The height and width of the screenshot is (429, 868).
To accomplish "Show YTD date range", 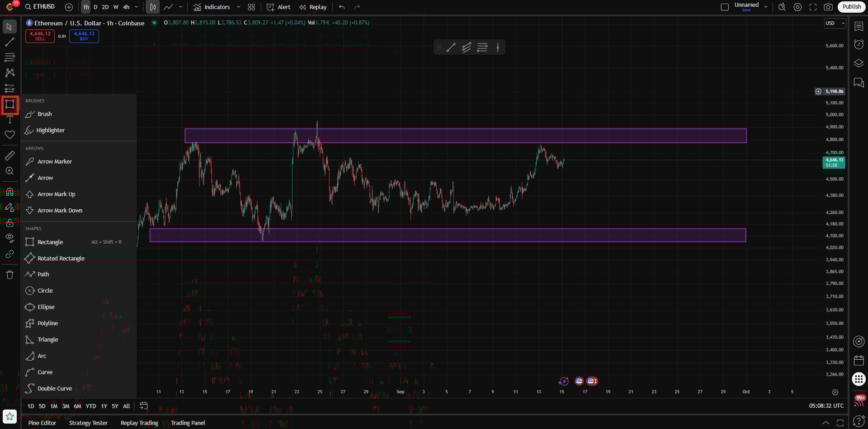I will [91, 406].
